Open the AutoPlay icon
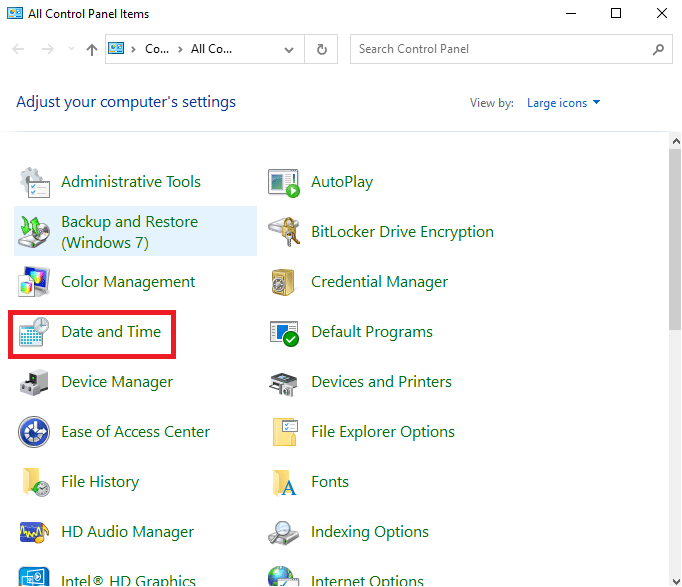The image size is (682, 587). [x=285, y=182]
